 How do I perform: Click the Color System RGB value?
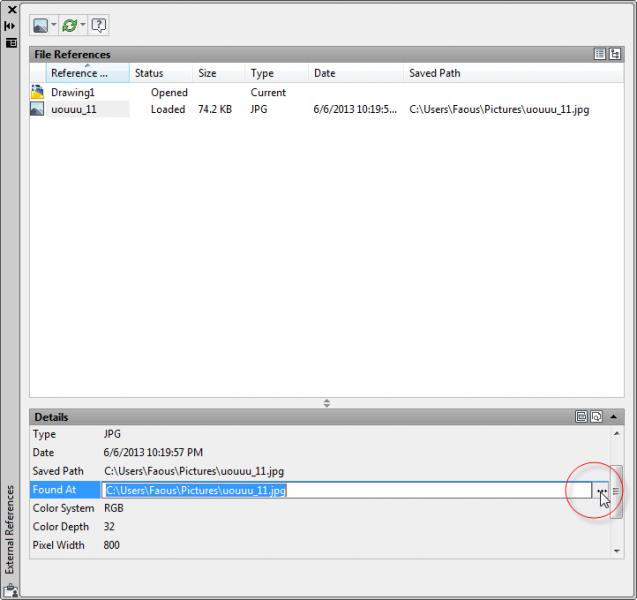114,508
